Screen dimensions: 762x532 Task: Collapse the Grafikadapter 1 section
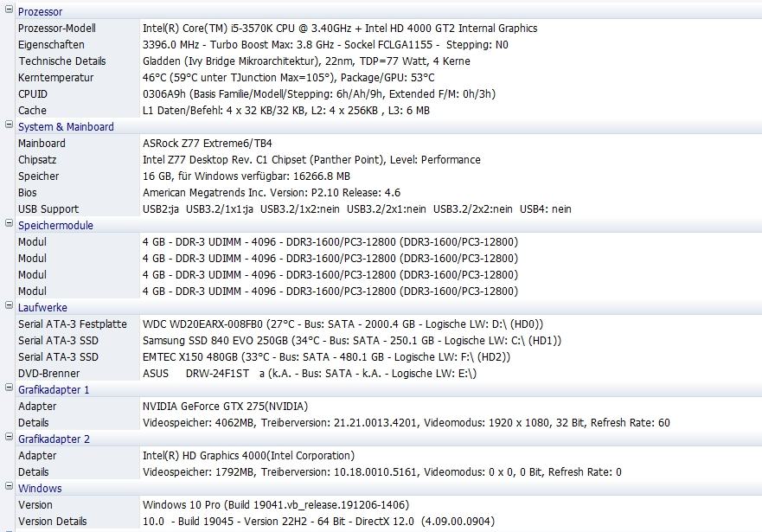pyautogui.click(x=9, y=388)
